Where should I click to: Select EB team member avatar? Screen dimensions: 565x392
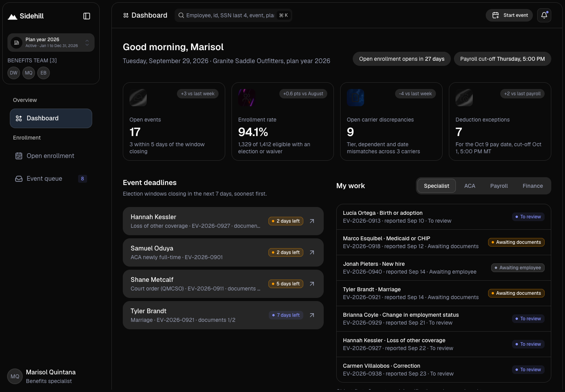pyautogui.click(x=44, y=73)
